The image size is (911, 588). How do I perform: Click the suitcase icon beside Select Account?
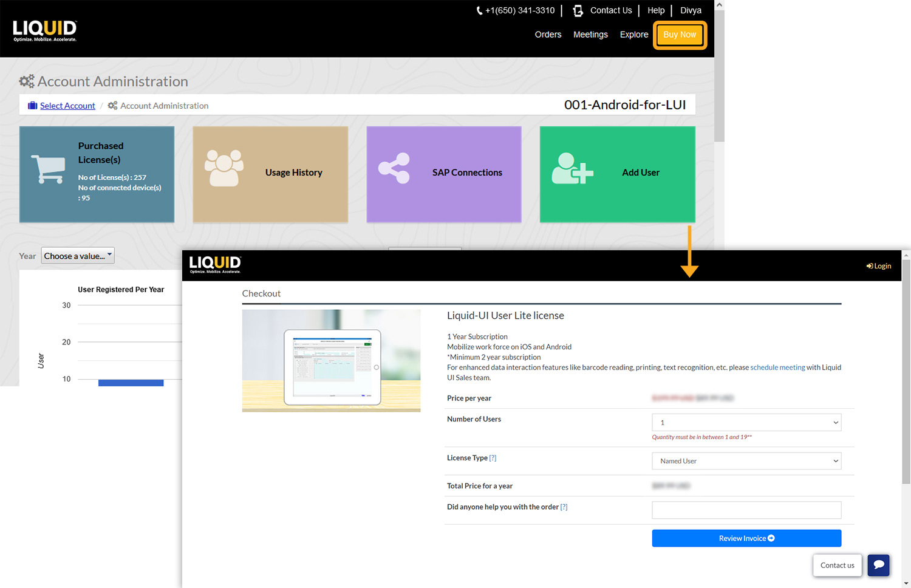pos(33,106)
